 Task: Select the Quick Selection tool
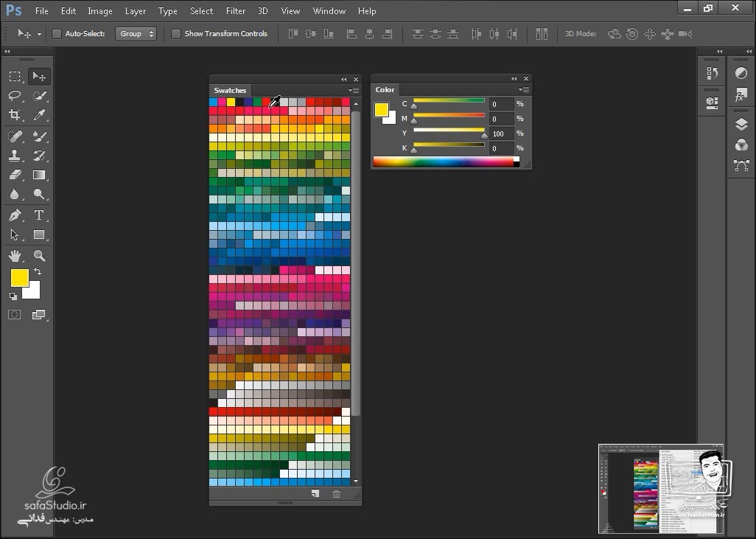point(39,96)
